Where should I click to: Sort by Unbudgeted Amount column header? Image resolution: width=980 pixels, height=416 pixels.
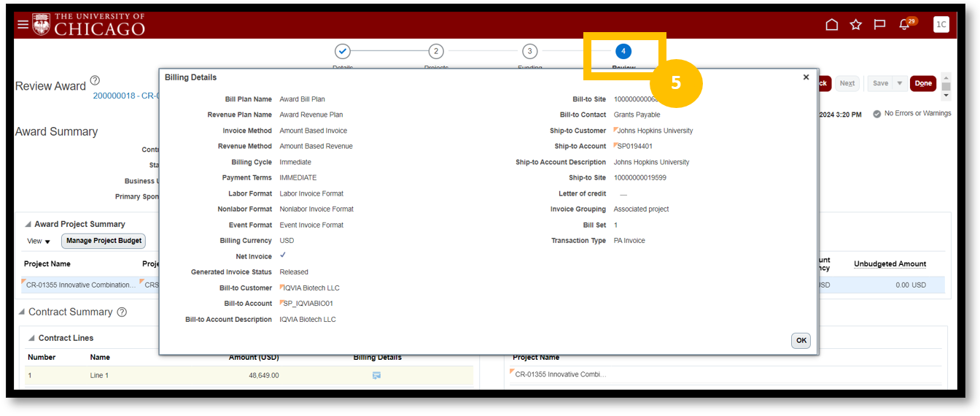click(x=890, y=263)
